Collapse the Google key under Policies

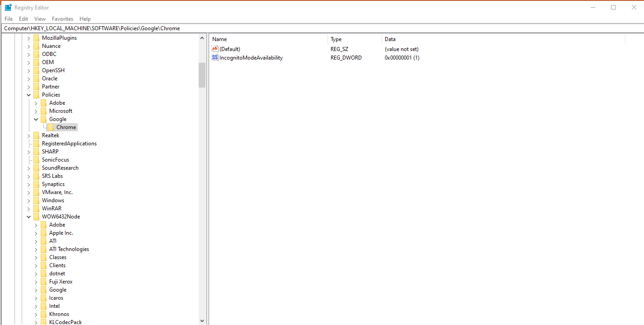(x=36, y=119)
